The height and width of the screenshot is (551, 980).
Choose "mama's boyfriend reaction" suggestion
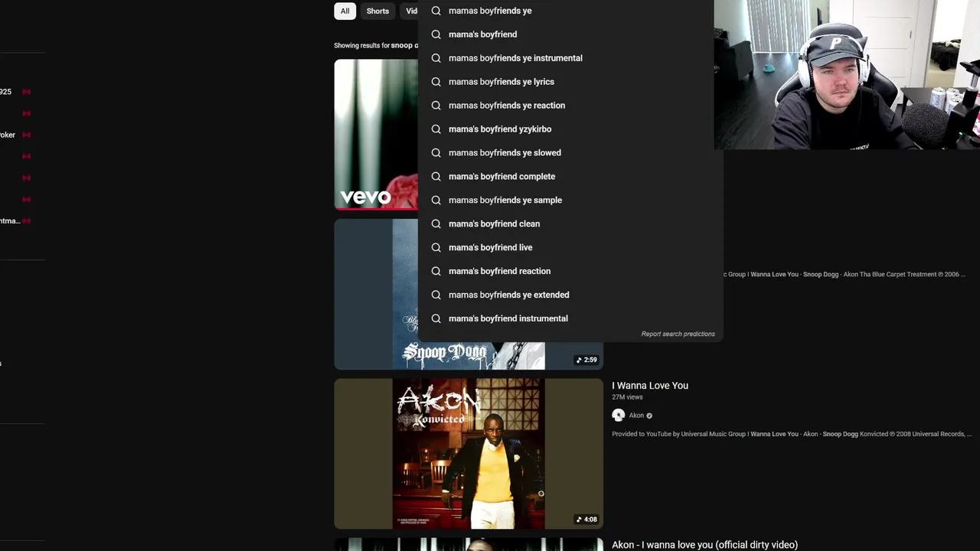(570, 272)
